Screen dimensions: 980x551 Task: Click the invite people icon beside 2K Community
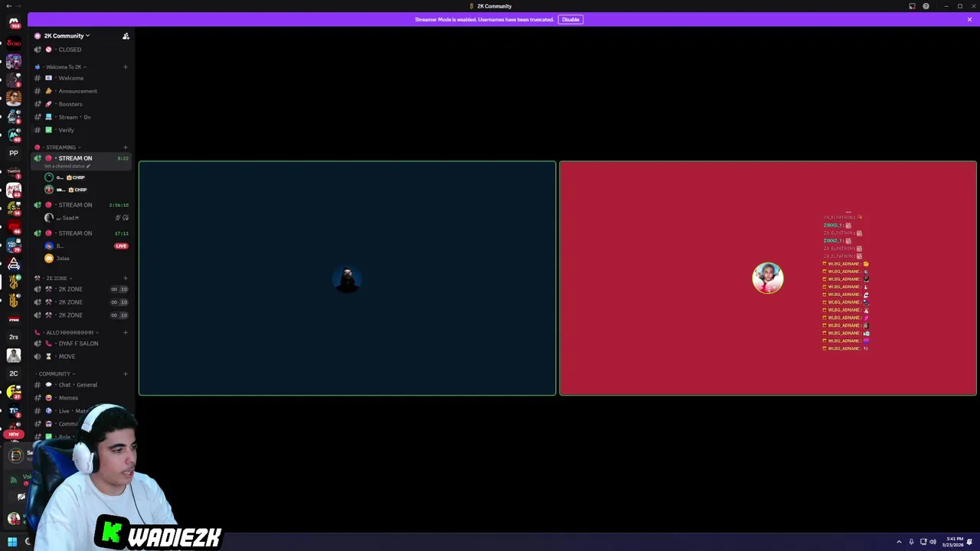tap(126, 36)
